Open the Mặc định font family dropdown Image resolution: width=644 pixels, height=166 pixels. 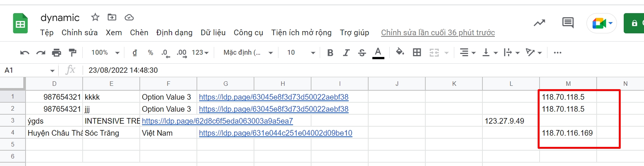[x=248, y=53]
